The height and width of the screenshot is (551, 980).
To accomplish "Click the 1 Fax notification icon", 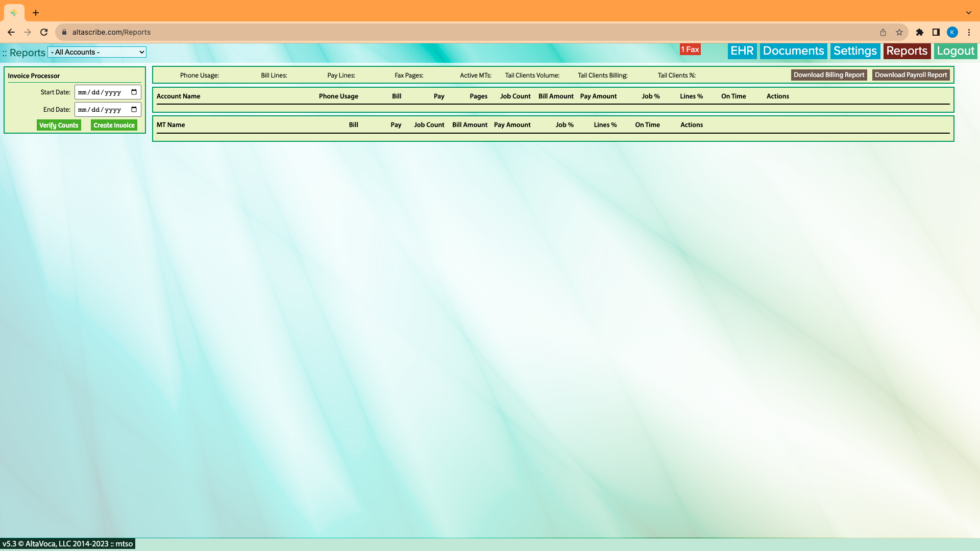I will point(690,49).
